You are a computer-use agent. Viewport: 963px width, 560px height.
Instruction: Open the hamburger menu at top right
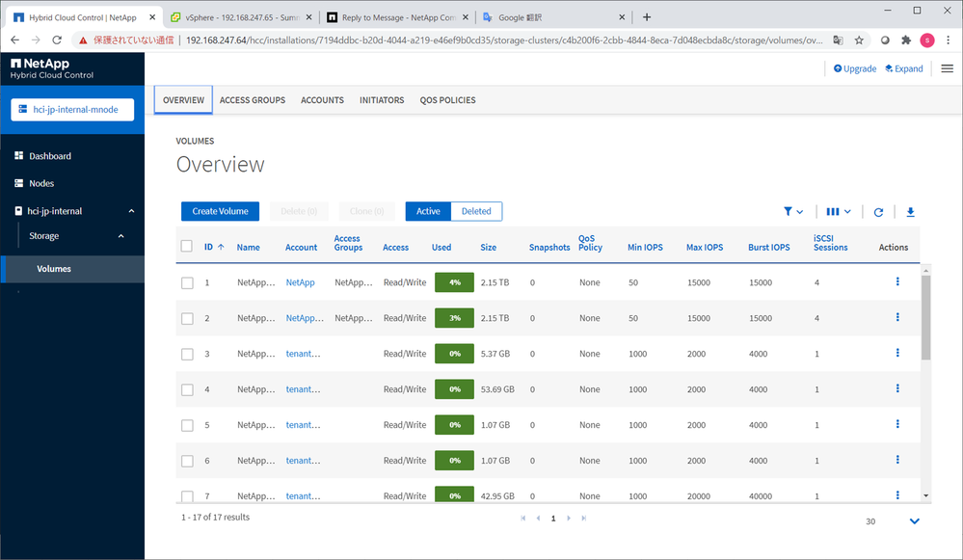point(947,68)
